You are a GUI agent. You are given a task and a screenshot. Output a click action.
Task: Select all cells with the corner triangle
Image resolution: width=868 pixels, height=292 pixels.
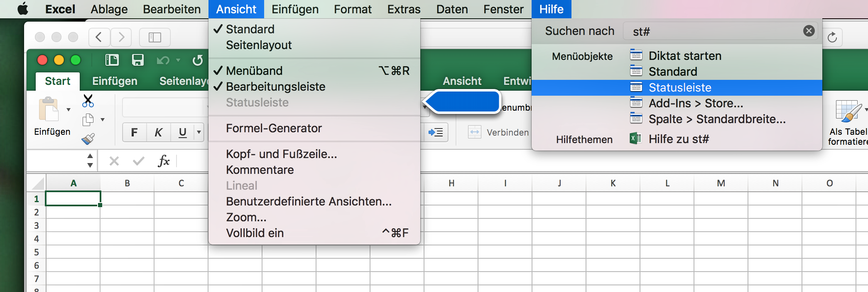(37, 183)
